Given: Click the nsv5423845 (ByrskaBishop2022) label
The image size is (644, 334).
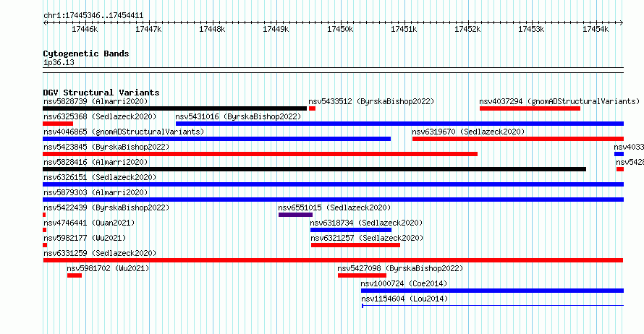Looking at the screenshot, I should tap(106, 147).
